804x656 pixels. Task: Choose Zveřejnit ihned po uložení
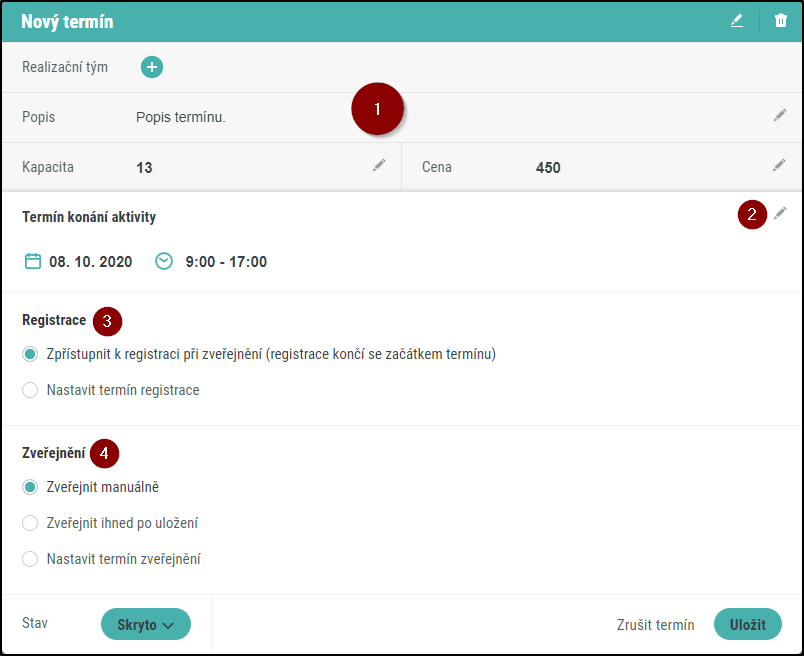tap(30, 523)
